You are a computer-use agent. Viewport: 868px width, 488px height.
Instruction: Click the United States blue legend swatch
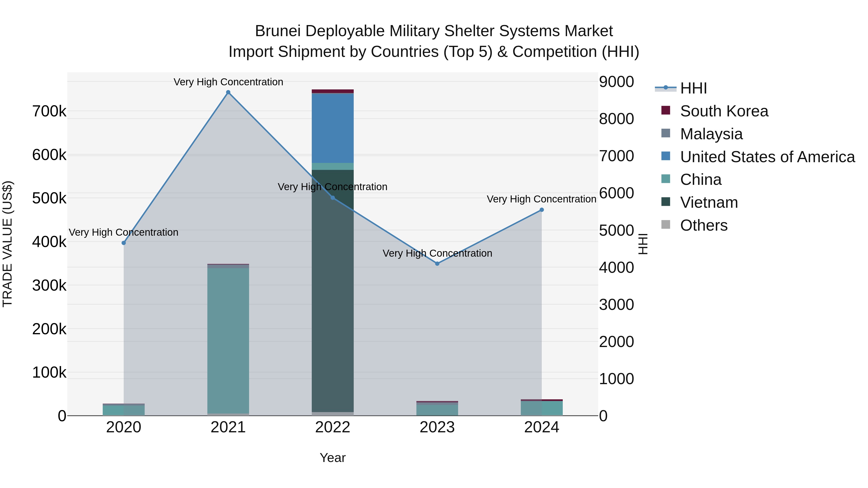[666, 156]
